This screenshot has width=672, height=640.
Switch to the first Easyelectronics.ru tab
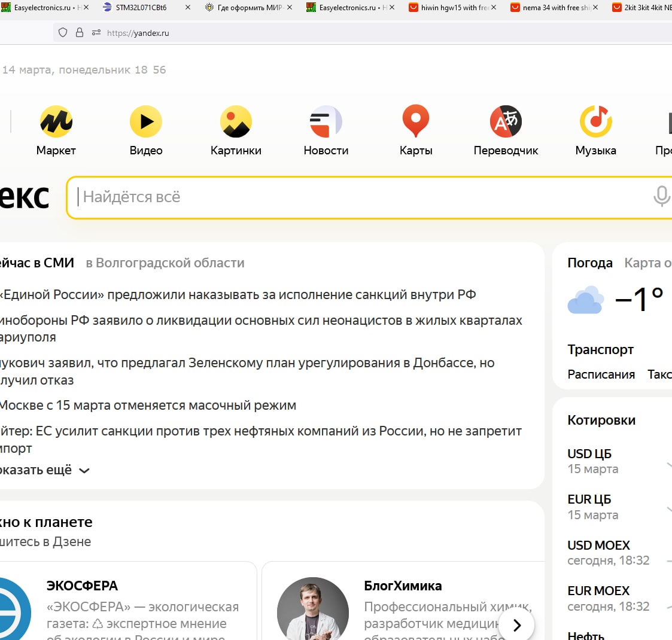click(42, 8)
